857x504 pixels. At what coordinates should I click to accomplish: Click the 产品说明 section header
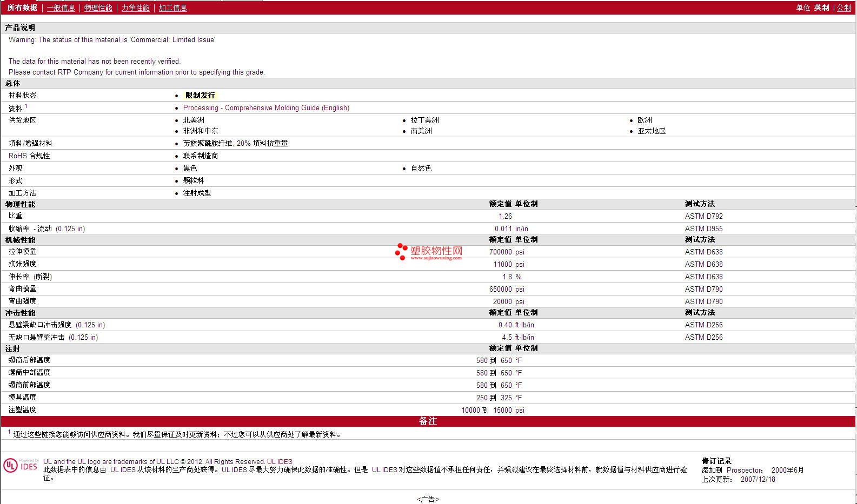[x=20, y=28]
